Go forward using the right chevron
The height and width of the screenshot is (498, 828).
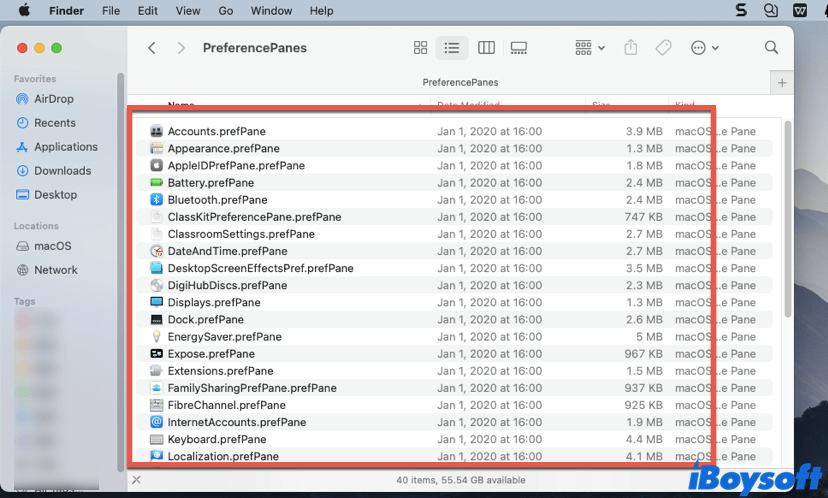pos(181,48)
